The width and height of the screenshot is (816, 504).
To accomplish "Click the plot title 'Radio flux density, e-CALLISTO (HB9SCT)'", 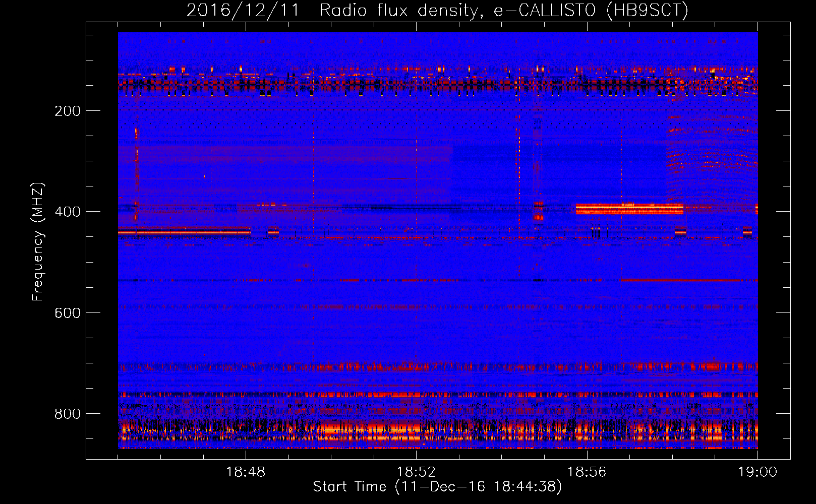I will [504, 10].
